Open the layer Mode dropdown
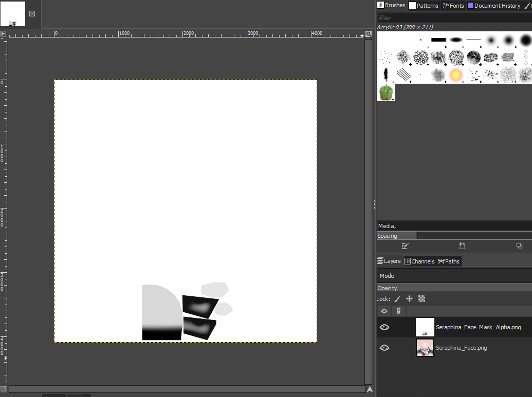The height and width of the screenshot is (397, 532). tap(454, 276)
